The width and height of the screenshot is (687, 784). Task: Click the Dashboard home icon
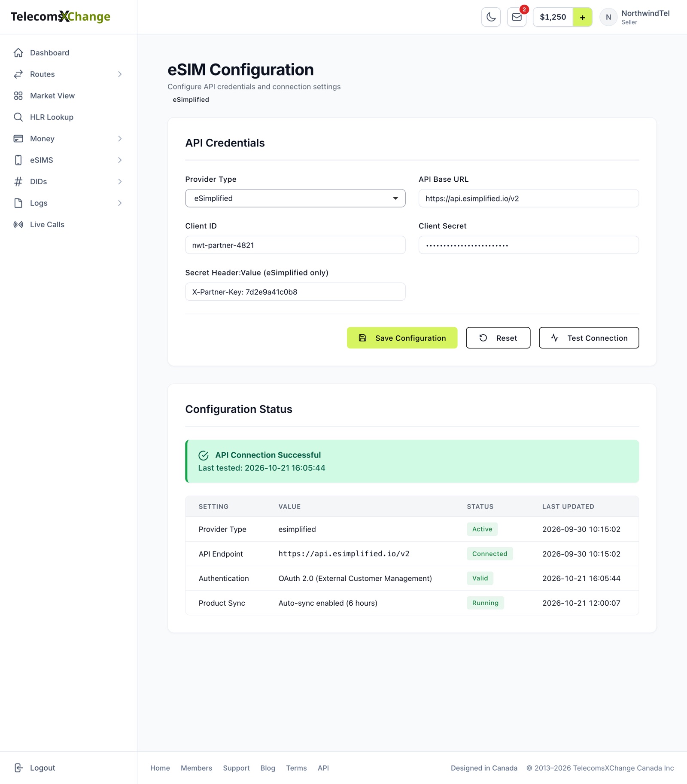tap(18, 53)
